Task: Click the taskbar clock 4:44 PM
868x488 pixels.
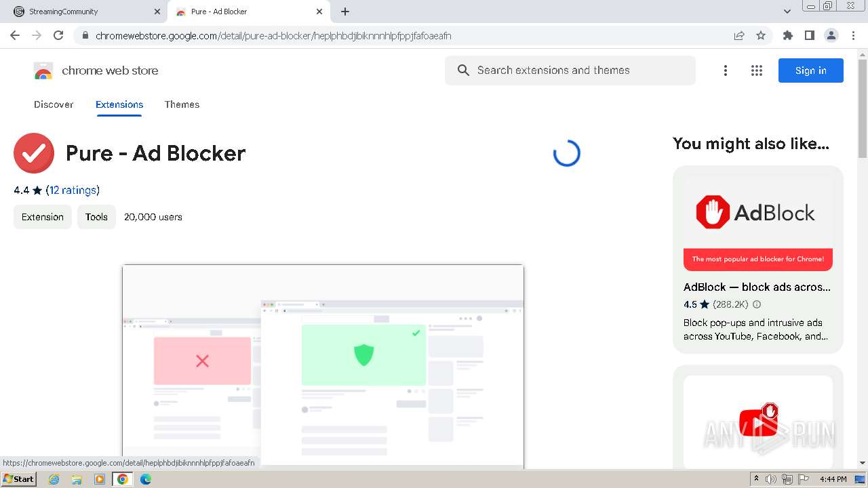Action: tap(833, 479)
